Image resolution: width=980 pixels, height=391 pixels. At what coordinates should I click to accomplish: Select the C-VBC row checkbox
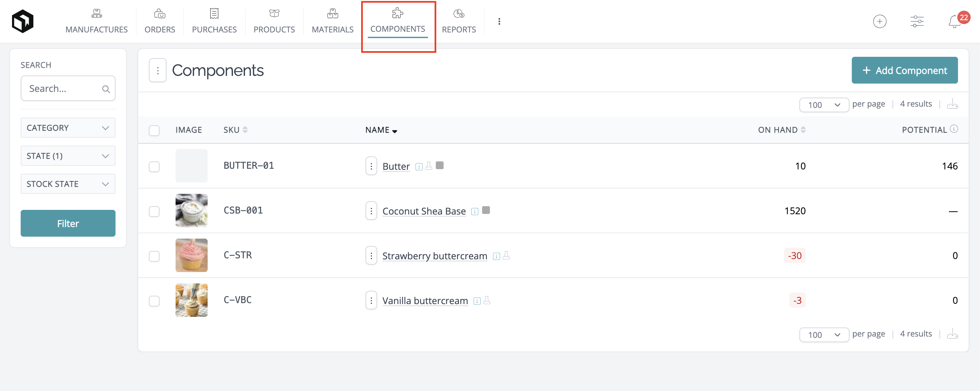[x=154, y=301]
